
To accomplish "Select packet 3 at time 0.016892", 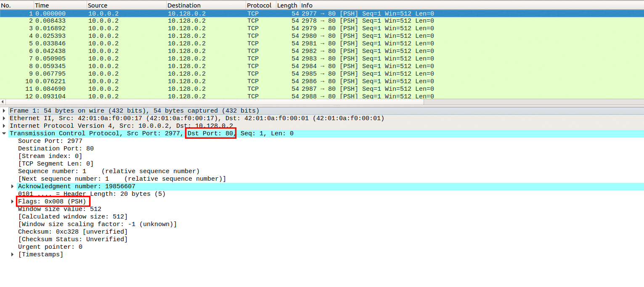I will click(322, 29).
